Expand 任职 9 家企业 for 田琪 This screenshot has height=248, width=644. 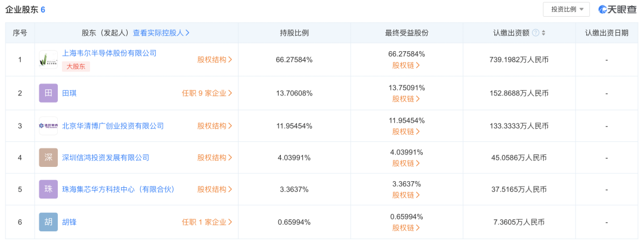coord(207,93)
